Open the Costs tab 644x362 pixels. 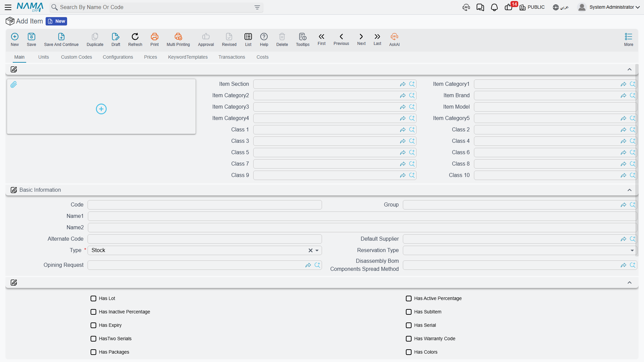(263, 57)
